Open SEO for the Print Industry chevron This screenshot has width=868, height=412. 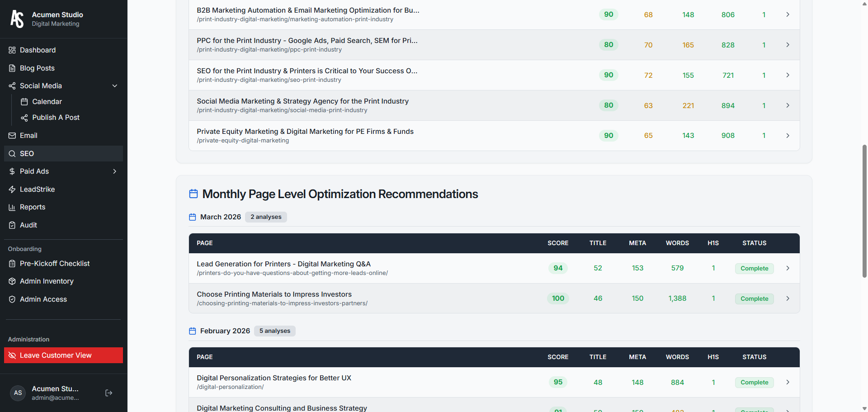(x=788, y=75)
